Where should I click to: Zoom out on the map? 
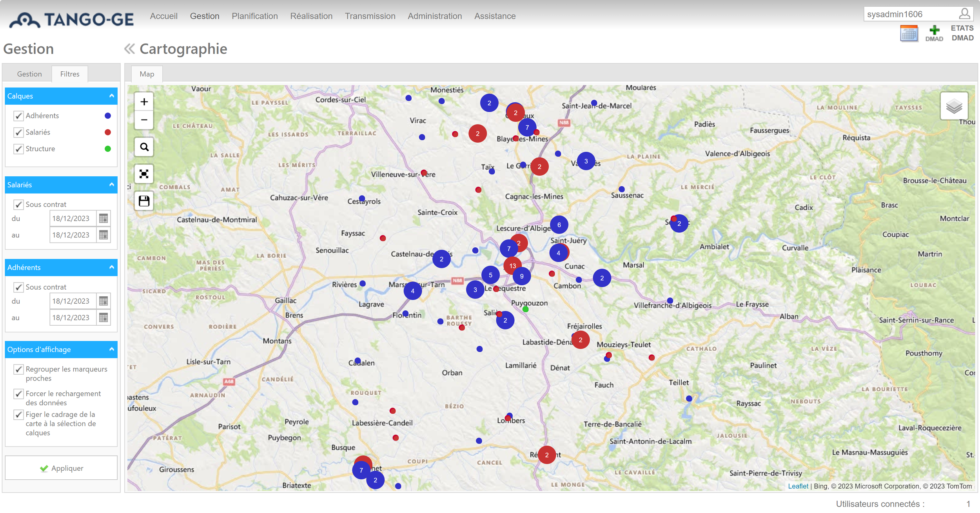click(x=144, y=120)
